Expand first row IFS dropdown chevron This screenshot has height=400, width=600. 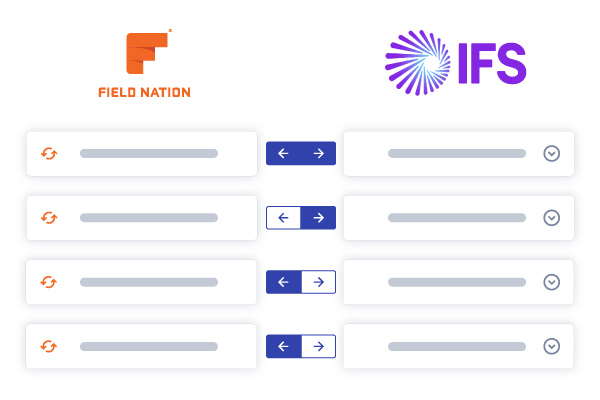click(551, 154)
